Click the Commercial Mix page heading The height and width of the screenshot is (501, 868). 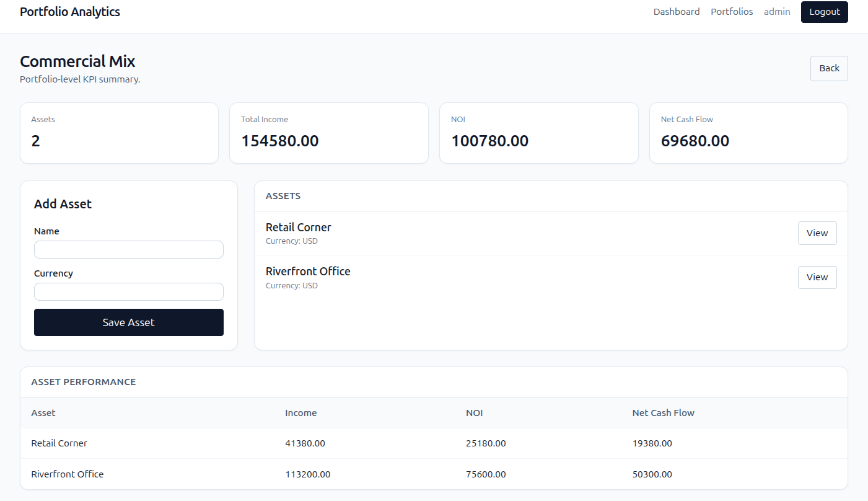(x=77, y=61)
